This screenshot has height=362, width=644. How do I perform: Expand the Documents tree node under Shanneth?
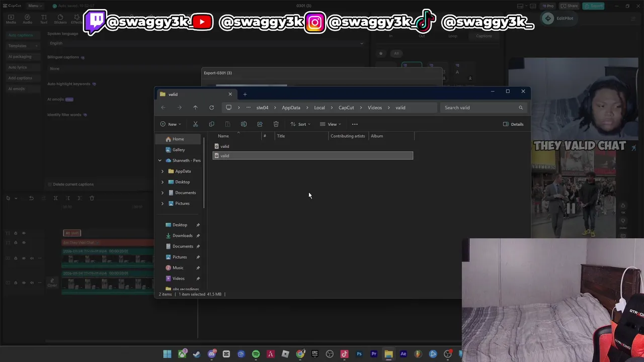163,193
